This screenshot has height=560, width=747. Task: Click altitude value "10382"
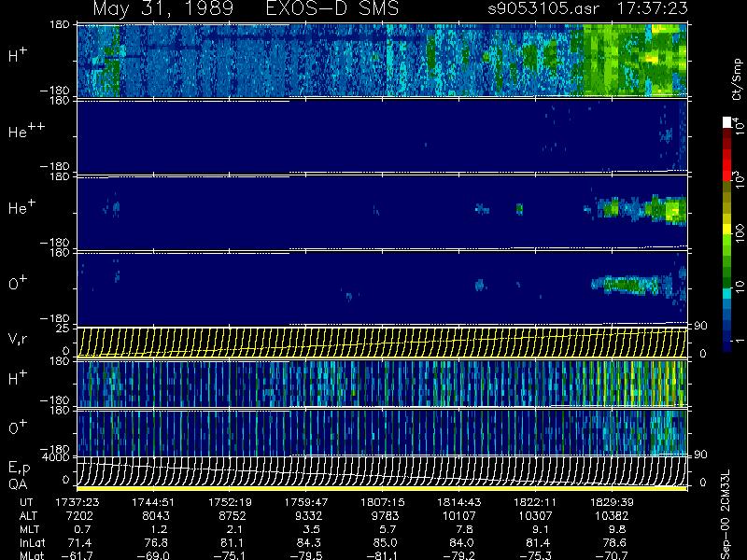[x=612, y=516]
